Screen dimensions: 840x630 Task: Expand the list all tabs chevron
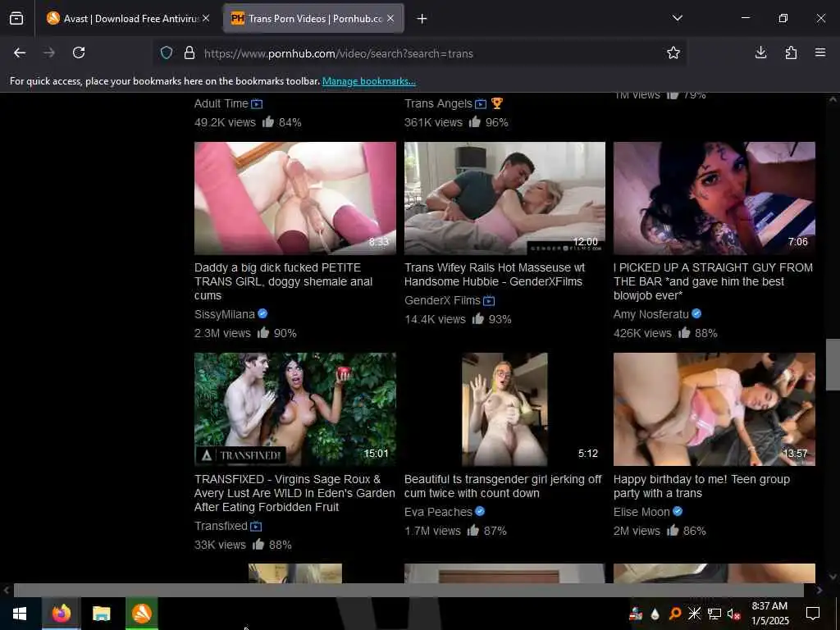coord(677,18)
